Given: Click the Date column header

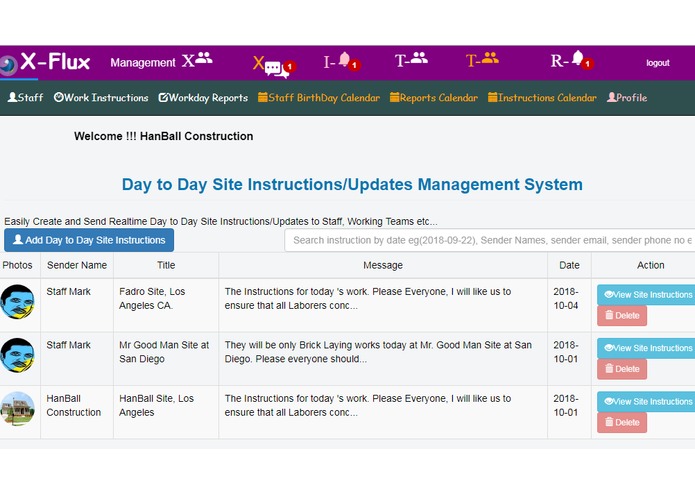Looking at the screenshot, I should (569, 265).
